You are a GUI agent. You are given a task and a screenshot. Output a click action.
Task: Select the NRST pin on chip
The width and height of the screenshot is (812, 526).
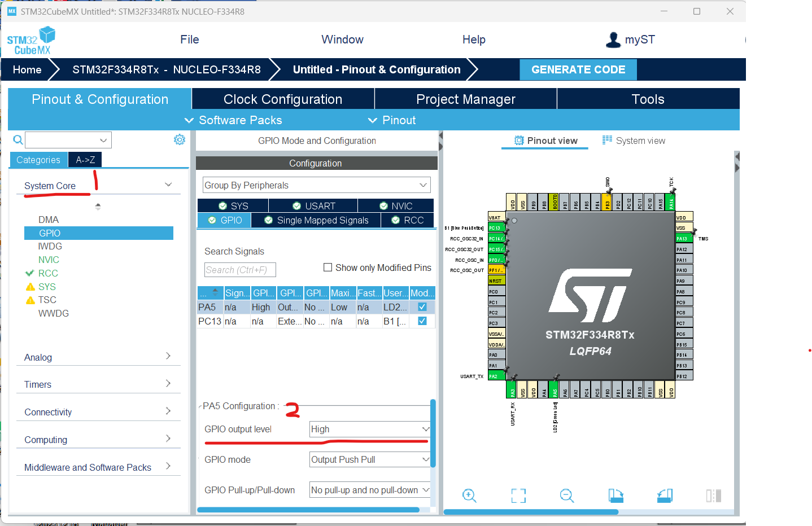tap(496, 280)
